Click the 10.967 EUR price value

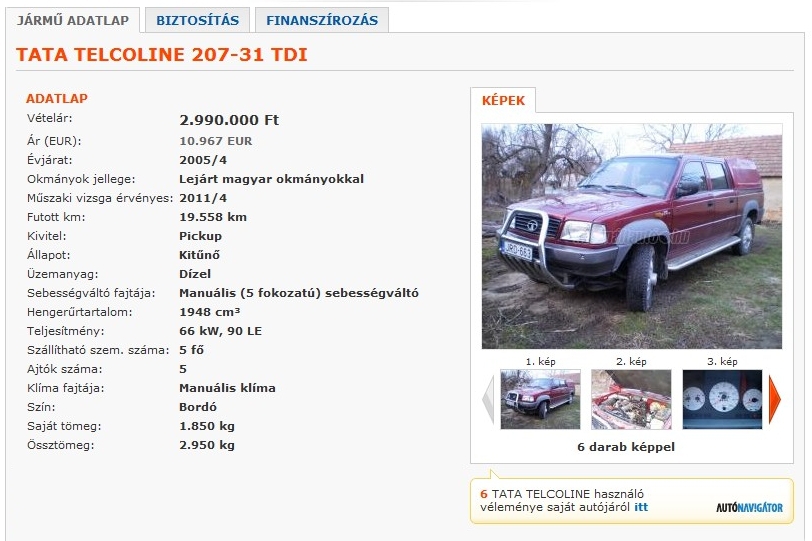click(x=215, y=141)
